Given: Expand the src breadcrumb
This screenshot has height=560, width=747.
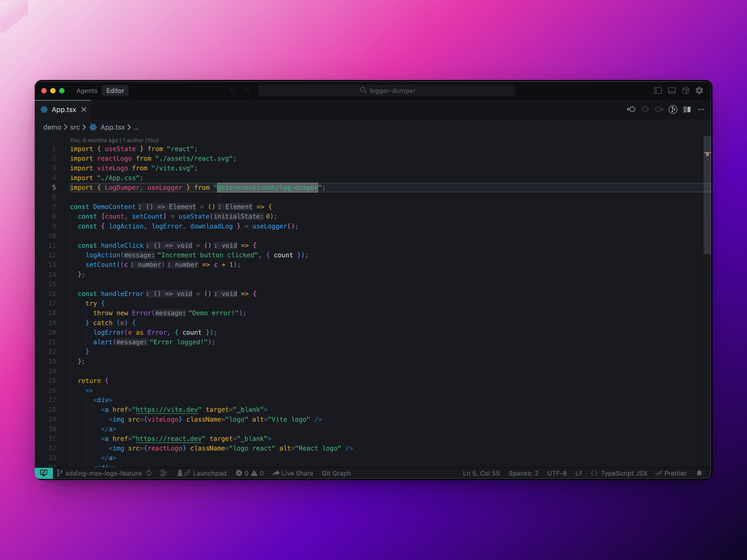Looking at the screenshot, I should click(75, 127).
